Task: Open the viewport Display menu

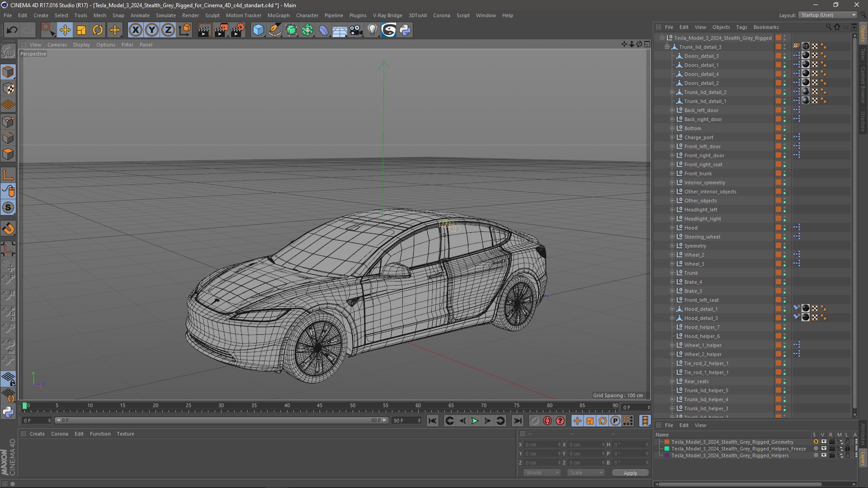Action: (81, 45)
